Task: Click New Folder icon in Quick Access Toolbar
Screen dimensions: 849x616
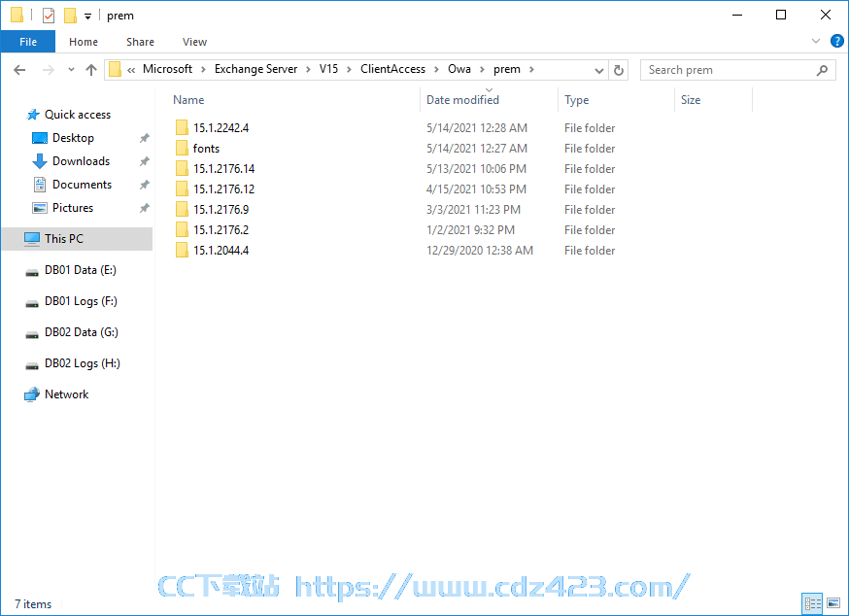Action: [x=70, y=16]
